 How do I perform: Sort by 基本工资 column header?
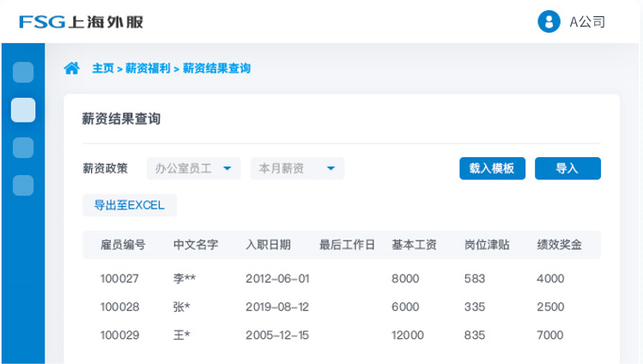pos(414,245)
